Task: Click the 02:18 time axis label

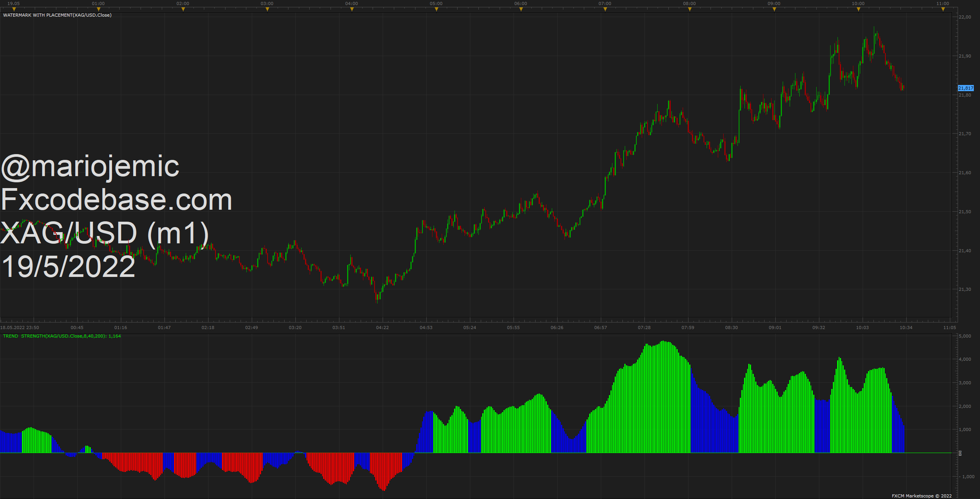Action: click(208, 328)
